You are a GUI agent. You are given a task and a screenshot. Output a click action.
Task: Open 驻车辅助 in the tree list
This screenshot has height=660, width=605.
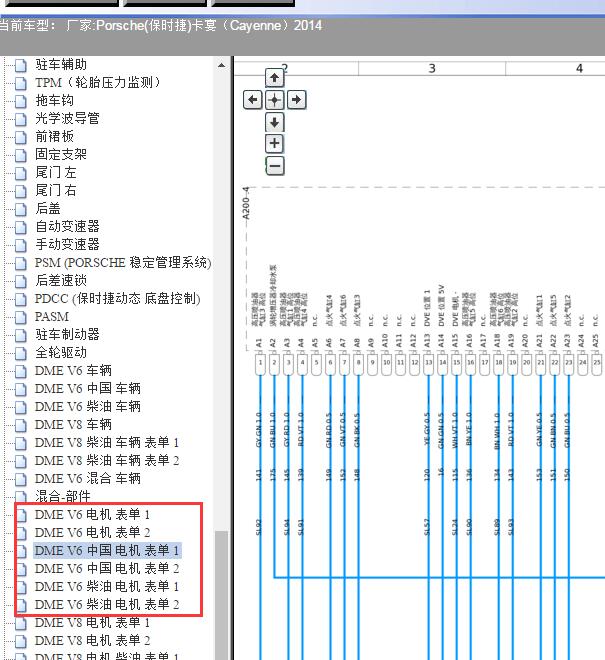pyautogui.click(x=61, y=64)
